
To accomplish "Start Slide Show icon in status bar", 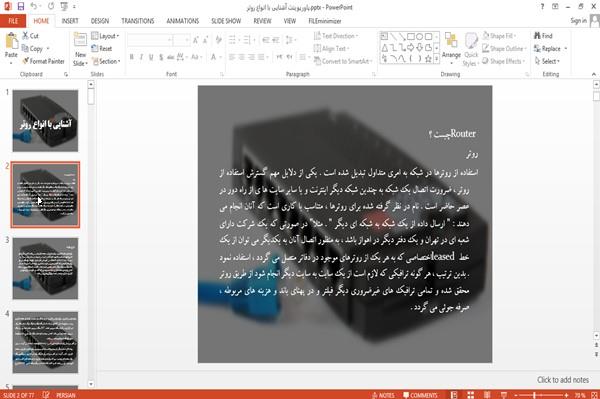I will coord(504,395).
